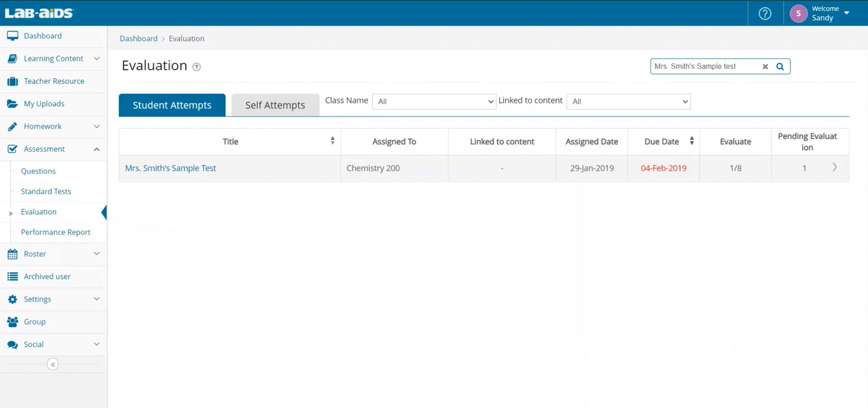
Task: Sort table by Title column arrows
Action: point(333,141)
